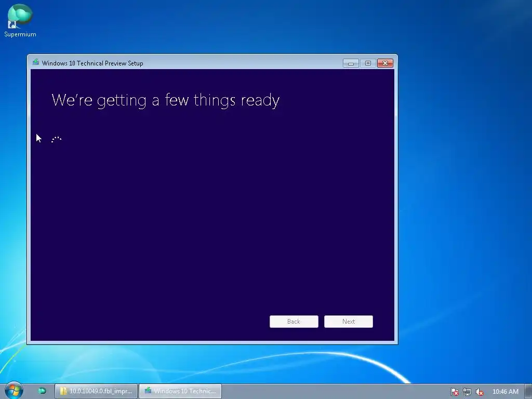Select the Windows 10 Technic... taskbar button

[180, 391]
